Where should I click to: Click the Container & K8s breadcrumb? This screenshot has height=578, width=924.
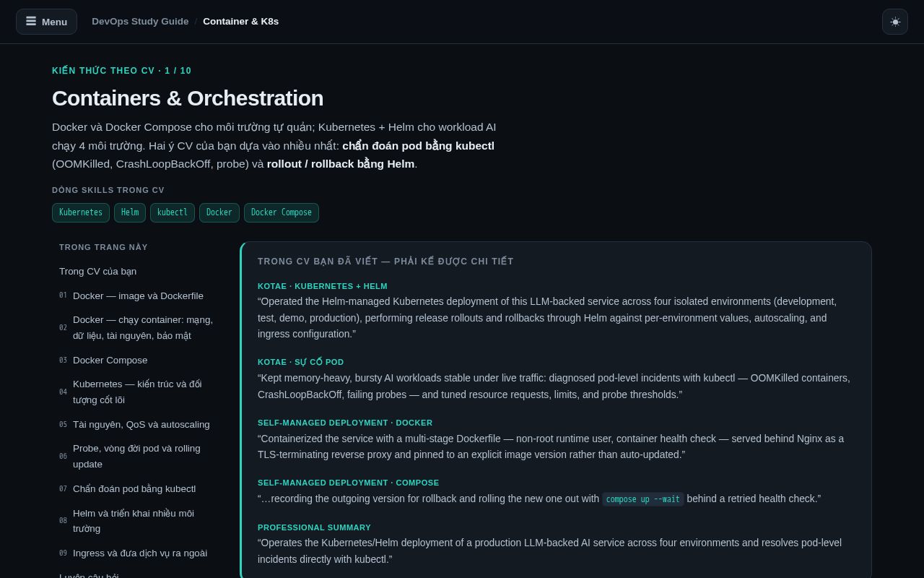coord(240,22)
